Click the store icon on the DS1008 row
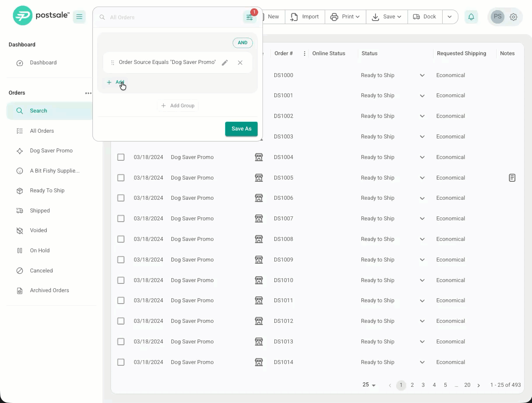 point(259,239)
